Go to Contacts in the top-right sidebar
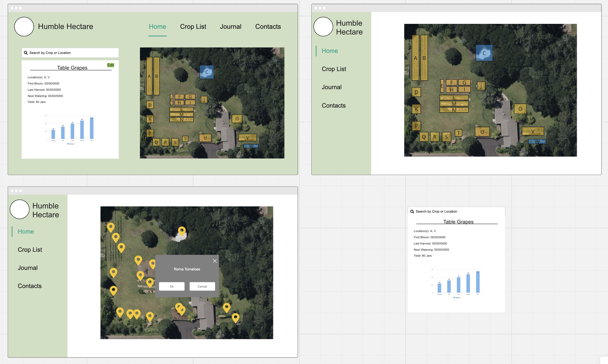This screenshot has width=608, height=364. point(334,106)
